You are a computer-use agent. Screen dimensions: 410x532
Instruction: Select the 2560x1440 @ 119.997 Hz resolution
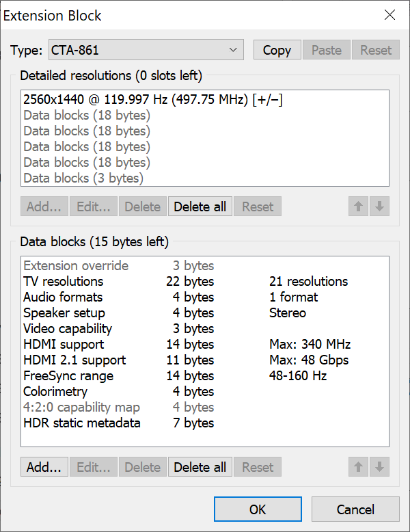coord(153,100)
